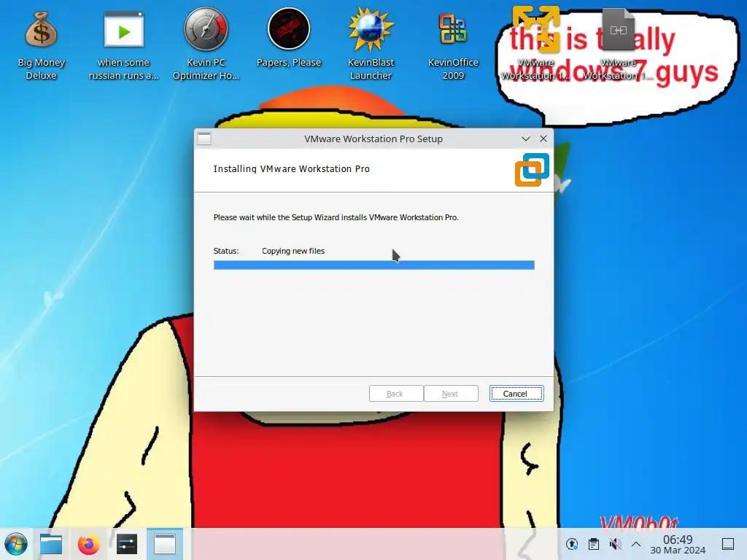Open the clipboard tray icon

tap(594, 544)
